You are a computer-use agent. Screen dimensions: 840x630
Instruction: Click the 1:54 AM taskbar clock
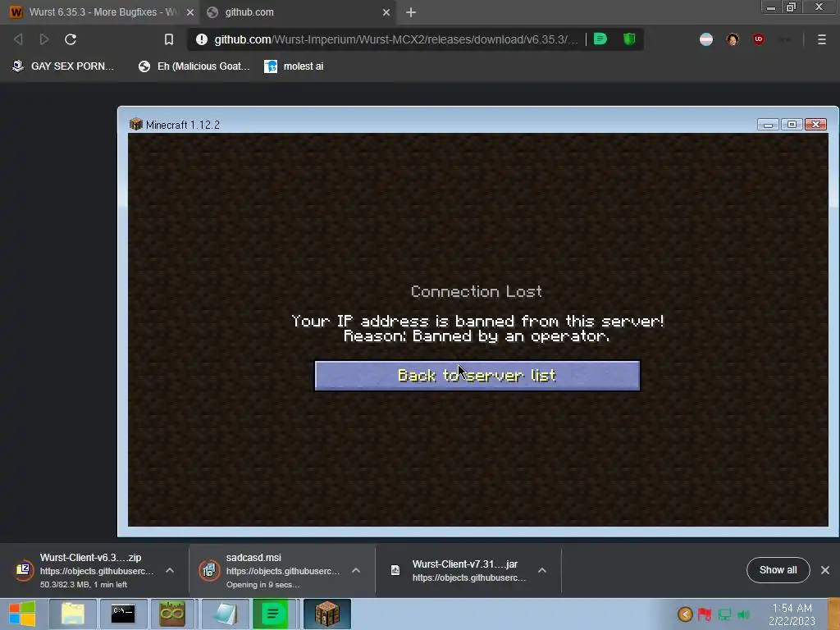(792, 614)
